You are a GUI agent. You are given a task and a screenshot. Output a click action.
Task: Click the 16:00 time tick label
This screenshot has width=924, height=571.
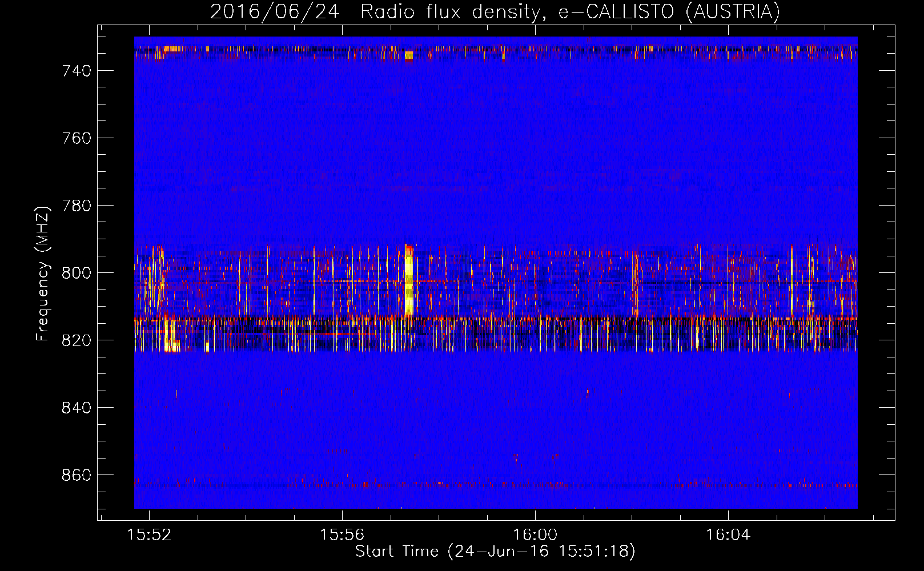(535, 535)
